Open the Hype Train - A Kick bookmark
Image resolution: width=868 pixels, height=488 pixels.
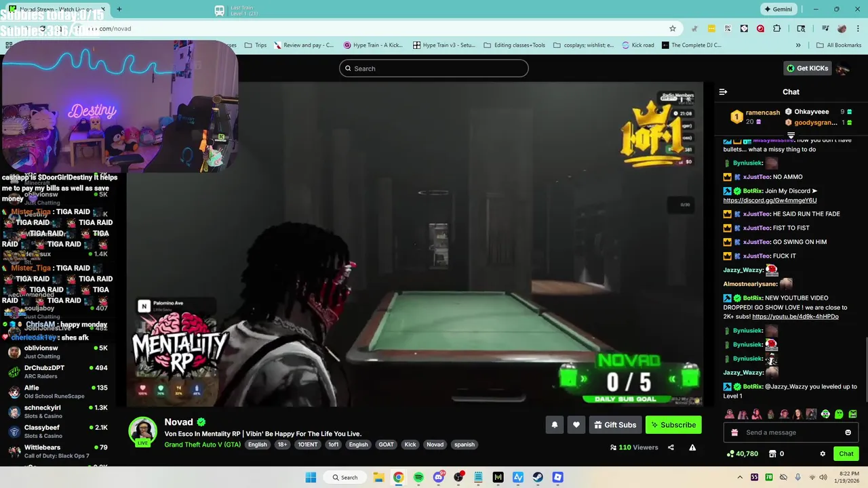(373, 45)
